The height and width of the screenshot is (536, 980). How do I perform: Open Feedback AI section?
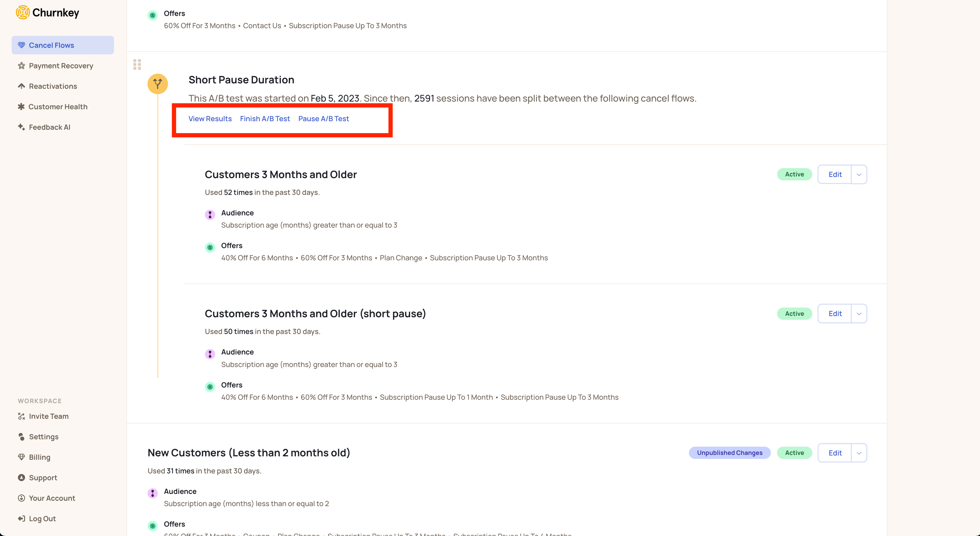(x=49, y=127)
